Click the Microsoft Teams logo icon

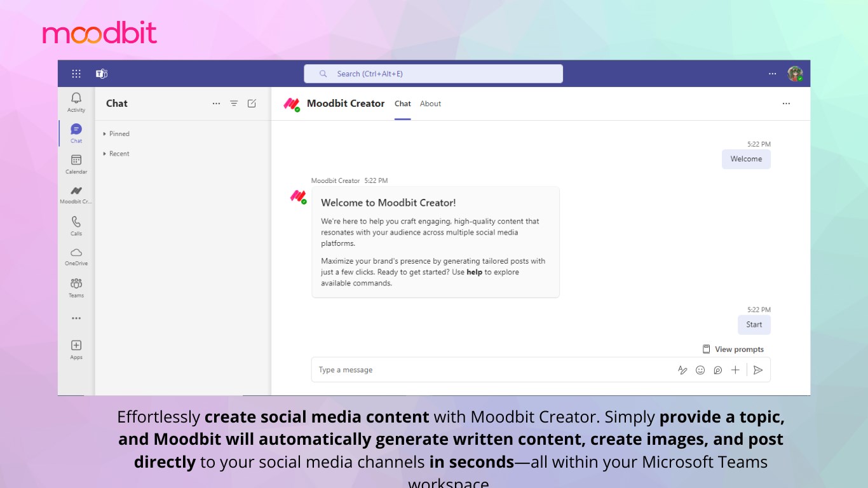pos(102,74)
